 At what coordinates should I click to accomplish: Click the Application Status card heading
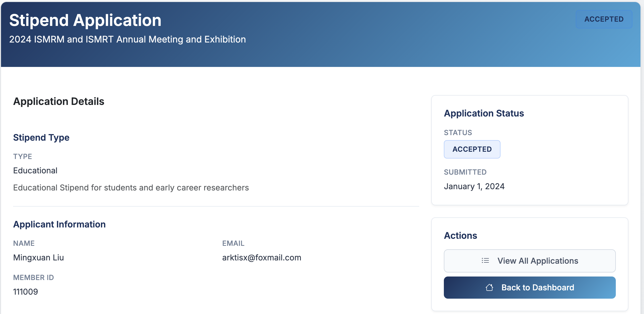(484, 113)
